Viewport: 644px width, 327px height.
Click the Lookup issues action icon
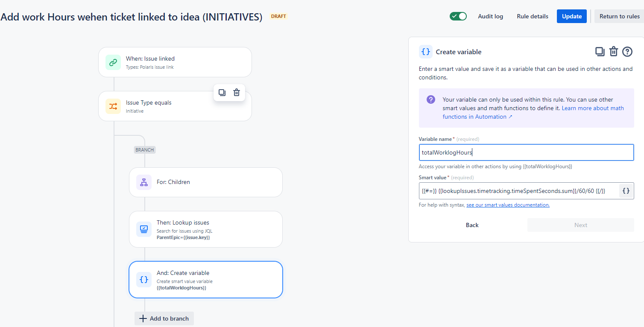144,229
